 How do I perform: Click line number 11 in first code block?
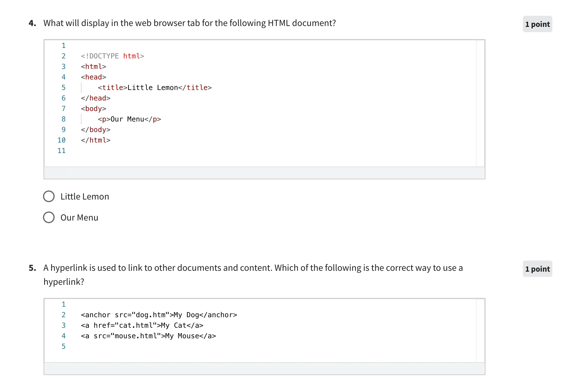pos(61,151)
